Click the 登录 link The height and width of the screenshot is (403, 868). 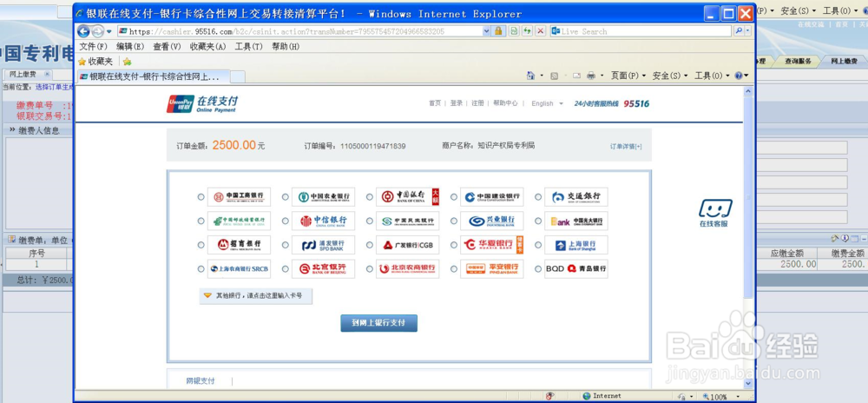[457, 103]
